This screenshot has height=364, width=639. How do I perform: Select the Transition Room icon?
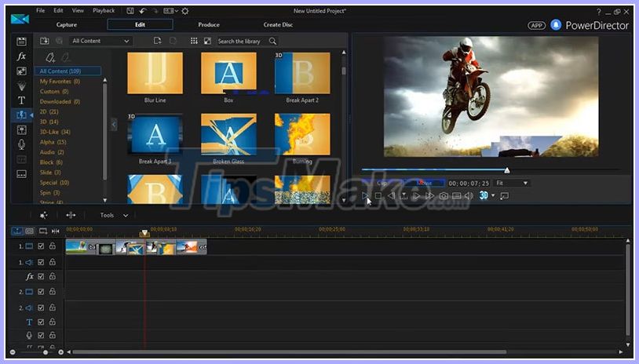(21, 115)
